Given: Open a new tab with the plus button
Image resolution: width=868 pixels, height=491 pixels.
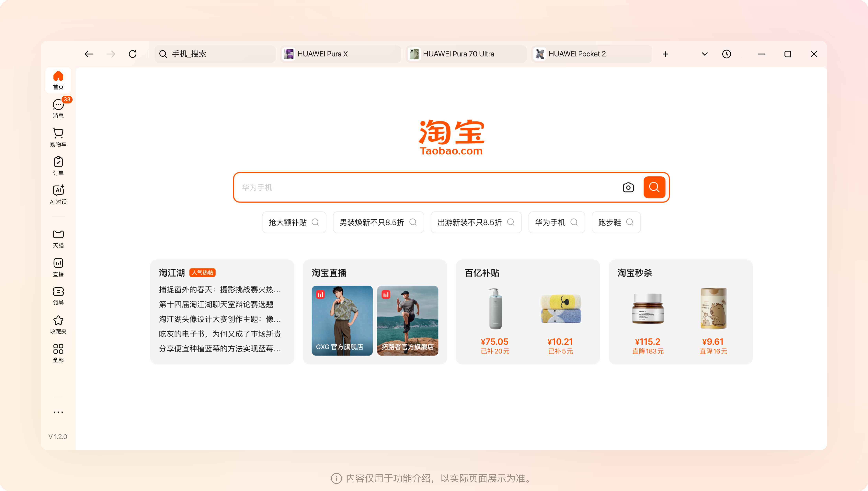Looking at the screenshot, I should coord(666,54).
